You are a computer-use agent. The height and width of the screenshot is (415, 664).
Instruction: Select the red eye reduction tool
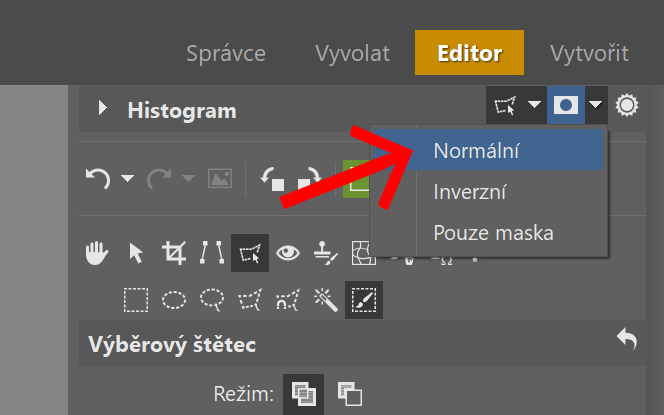pos(288,253)
